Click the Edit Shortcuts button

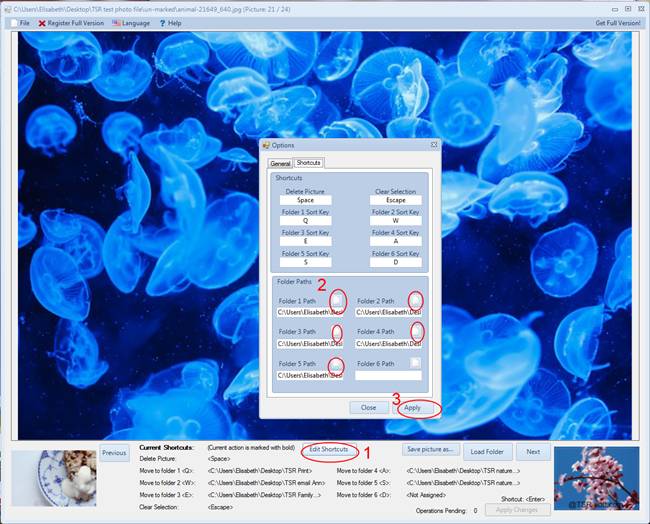329,449
